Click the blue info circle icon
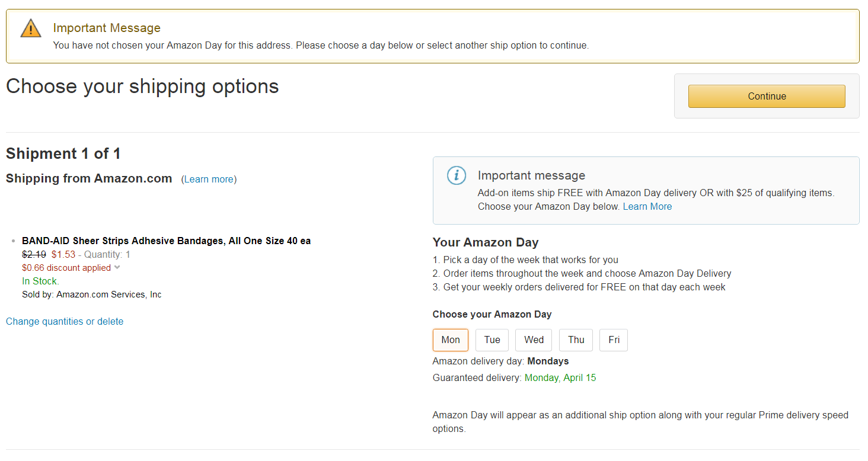Screen dimensions: 868x461 pyautogui.click(x=456, y=175)
